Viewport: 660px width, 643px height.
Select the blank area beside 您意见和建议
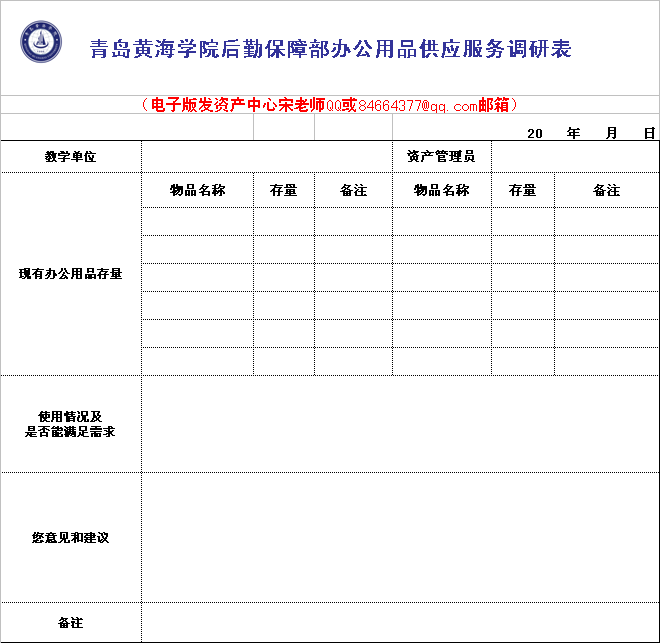point(400,538)
